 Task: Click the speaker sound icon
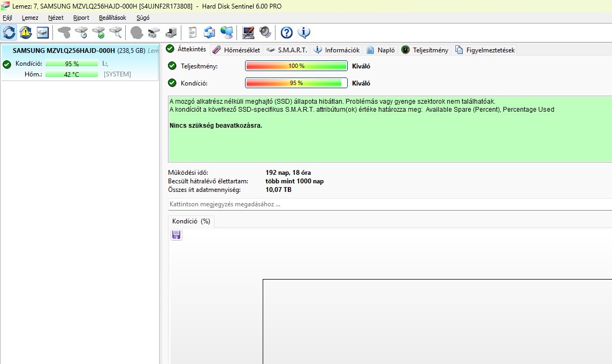coord(265,33)
